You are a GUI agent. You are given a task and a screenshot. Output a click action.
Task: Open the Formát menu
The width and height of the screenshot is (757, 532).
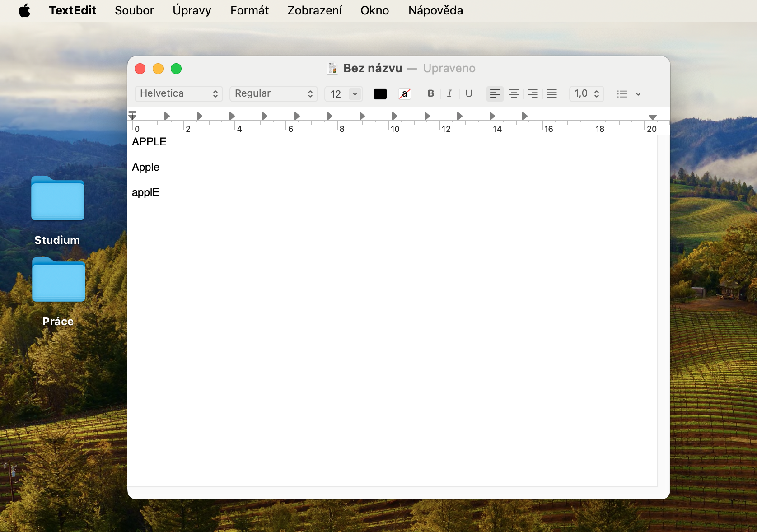(249, 10)
